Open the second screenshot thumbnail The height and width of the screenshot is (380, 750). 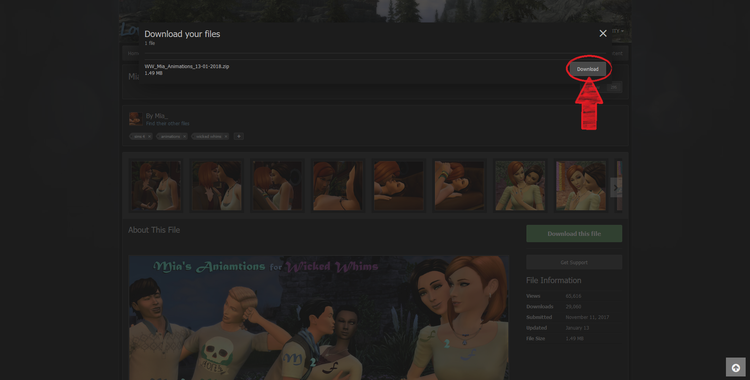[x=217, y=186]
